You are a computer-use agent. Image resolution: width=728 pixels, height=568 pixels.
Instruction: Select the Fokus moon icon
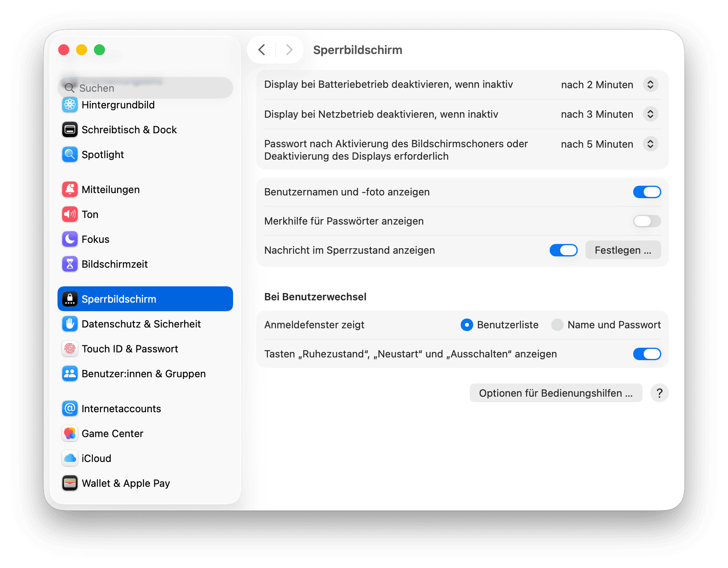[70, 239]
